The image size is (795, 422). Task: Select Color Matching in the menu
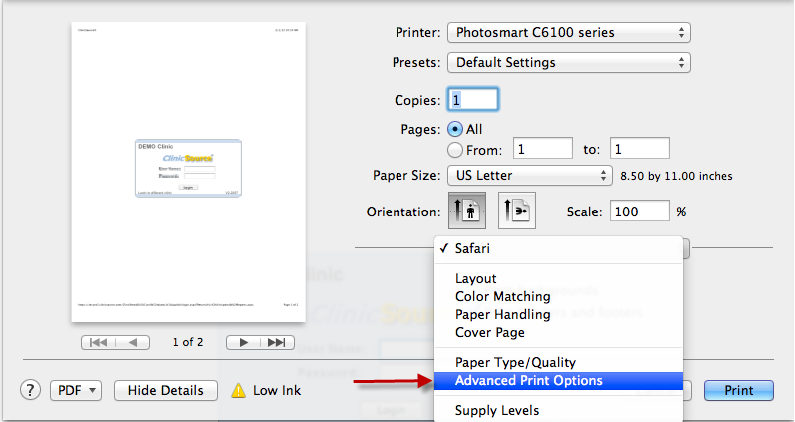point(502,296)
